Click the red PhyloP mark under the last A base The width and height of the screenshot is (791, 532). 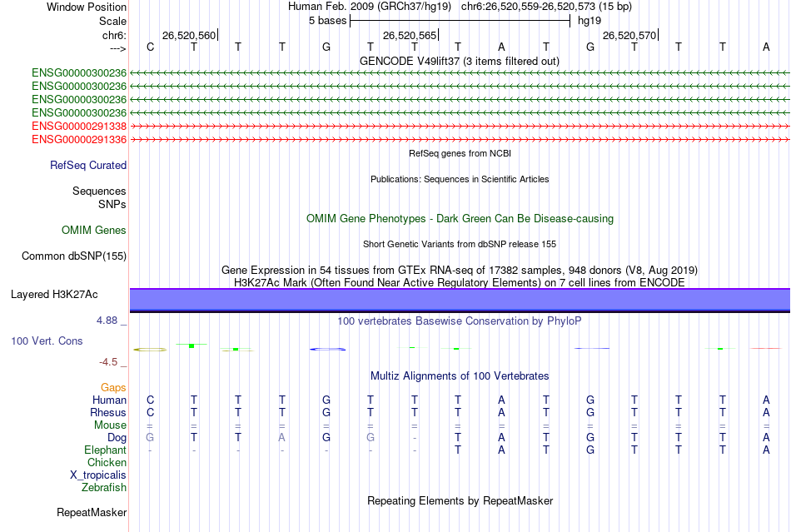766,348
